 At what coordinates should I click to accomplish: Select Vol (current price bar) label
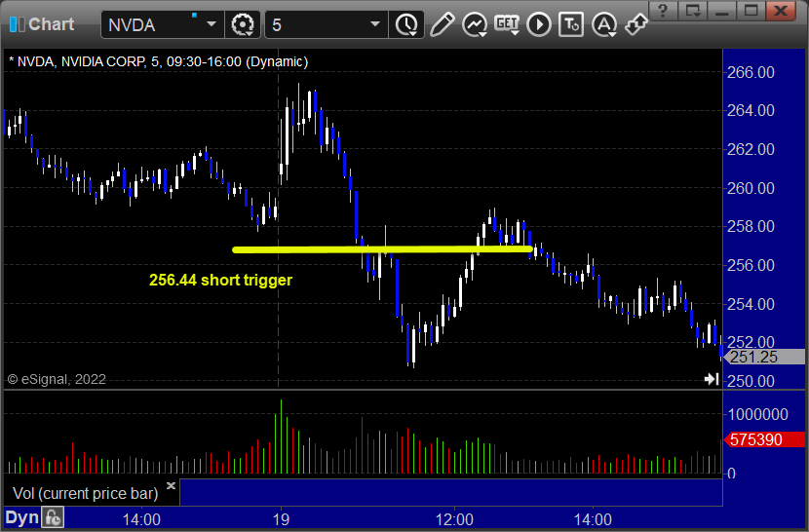86,493
